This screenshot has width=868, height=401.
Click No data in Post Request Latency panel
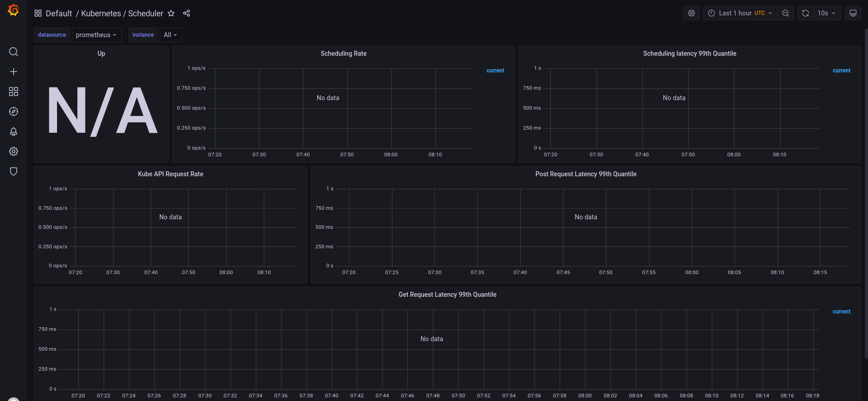586,217
